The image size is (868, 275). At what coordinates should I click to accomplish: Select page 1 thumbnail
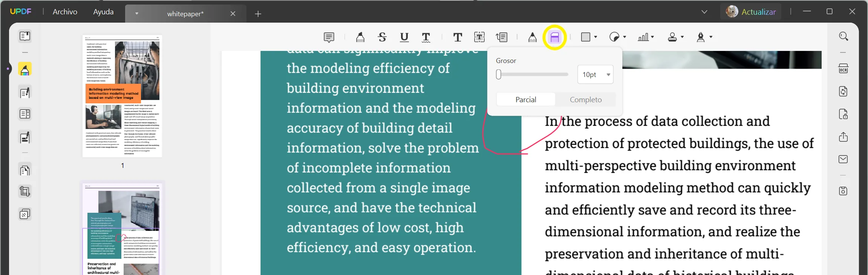click(x=122, y=96)
